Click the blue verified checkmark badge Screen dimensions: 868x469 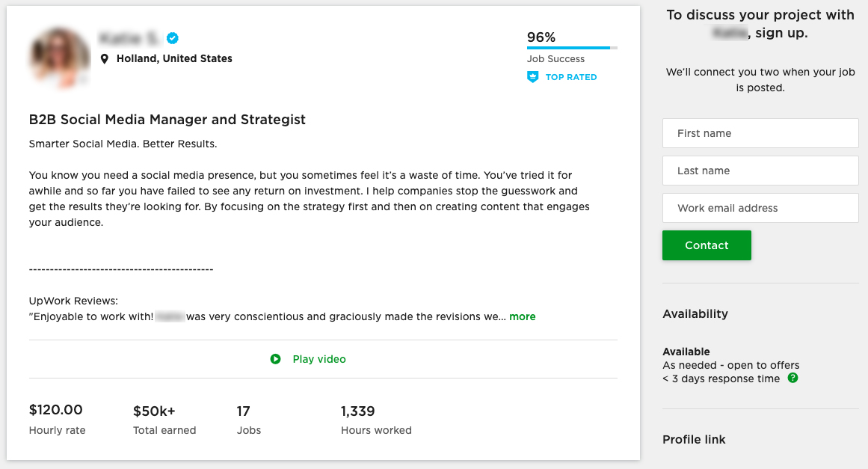pos(173,38)
